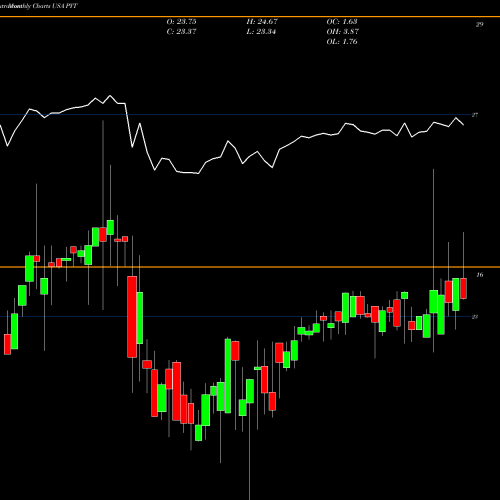Select the low value "L: 23.34"
This screenshot has width=500, height=500.
[x=261, y=32]
